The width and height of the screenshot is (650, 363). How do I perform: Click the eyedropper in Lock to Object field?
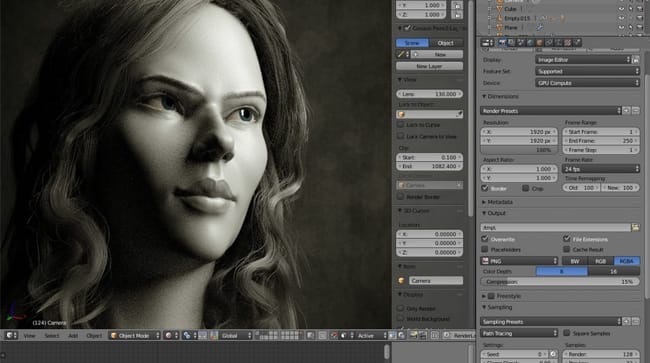pyautogui.click(x=459, y=114)
